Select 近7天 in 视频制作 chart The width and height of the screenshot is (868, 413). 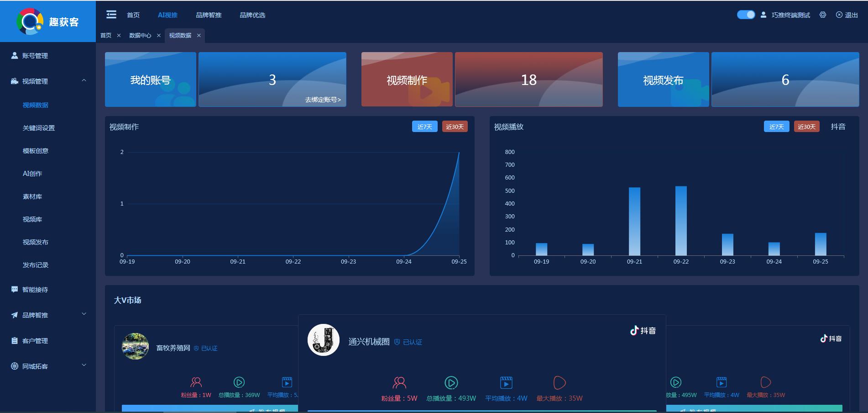(425, 127)
